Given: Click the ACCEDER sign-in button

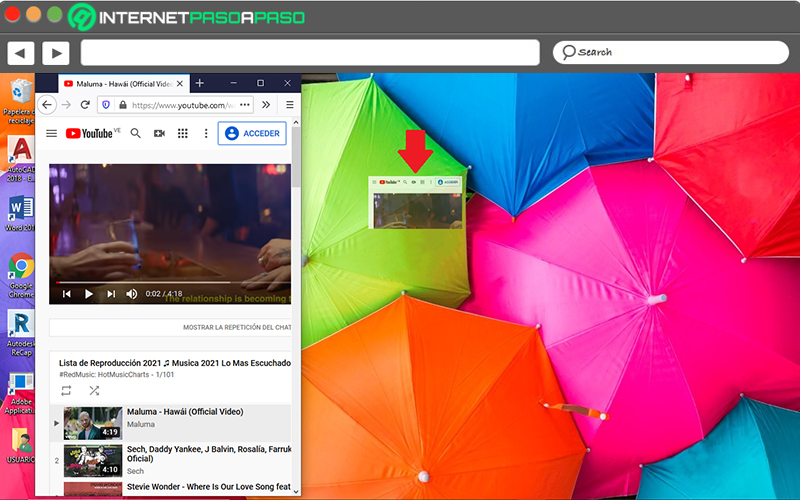Looking at the screenshot, I should [252, 134].
